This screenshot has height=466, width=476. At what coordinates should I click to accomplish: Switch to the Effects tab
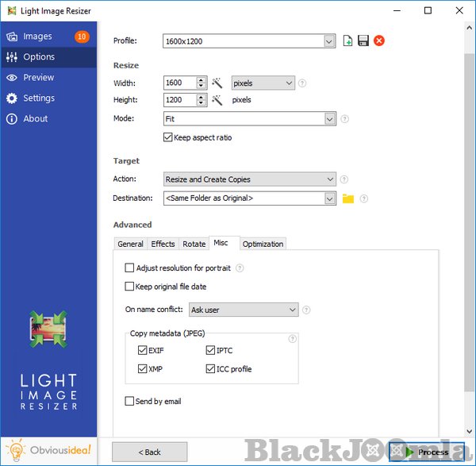pos(163,244)
